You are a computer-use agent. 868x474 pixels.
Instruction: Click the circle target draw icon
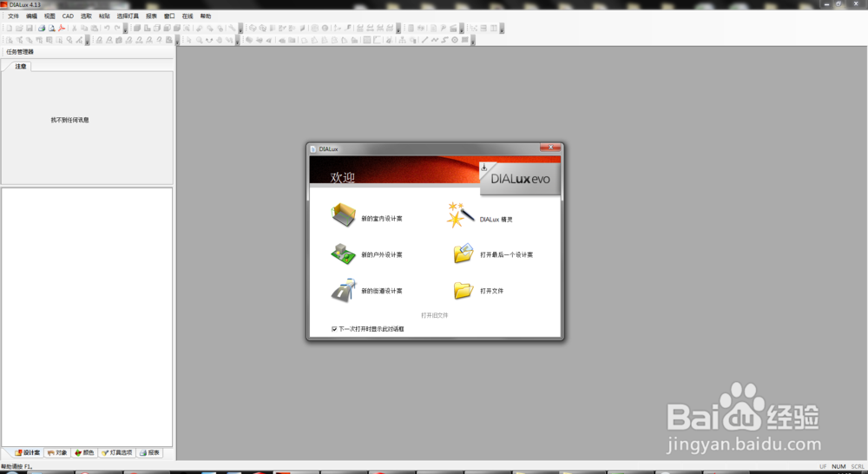[455, 40]
